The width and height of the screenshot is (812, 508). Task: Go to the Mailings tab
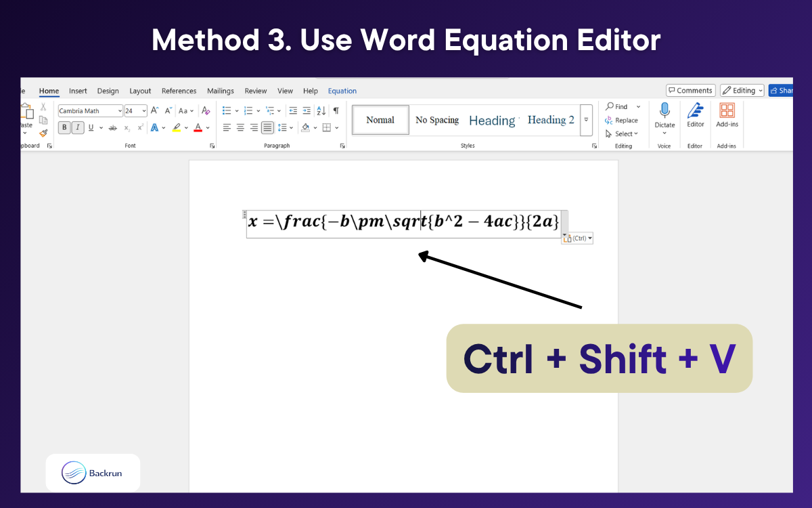pyautogui.click(x=221, y=91)
